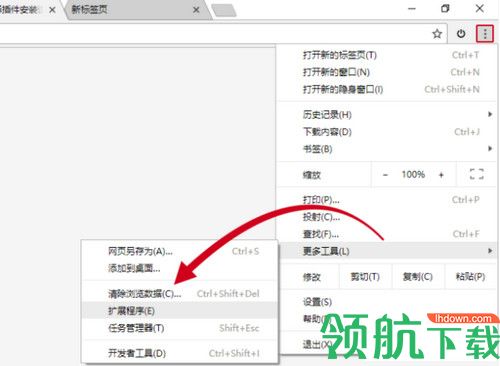
Task: Open 任务管理器(T) in the submenu
Action: tap(179, 328)
